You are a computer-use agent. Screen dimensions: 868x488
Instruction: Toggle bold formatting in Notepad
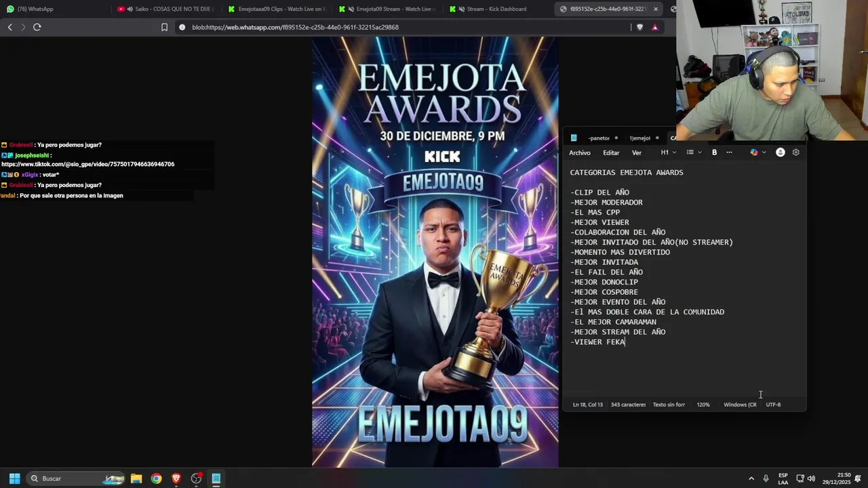click(714, 152)
